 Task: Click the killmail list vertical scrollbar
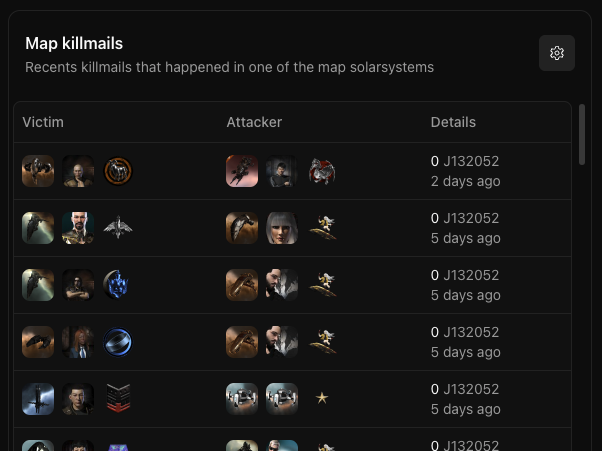click(x=582, y=134)
